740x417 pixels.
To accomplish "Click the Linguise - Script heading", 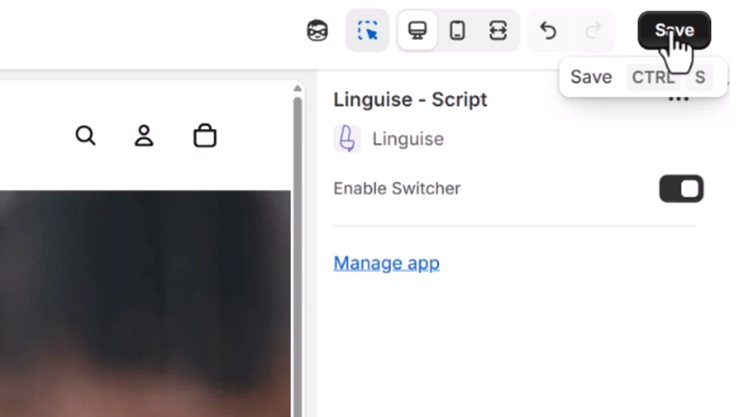I will pyautogui.click(x=410, y=99).
